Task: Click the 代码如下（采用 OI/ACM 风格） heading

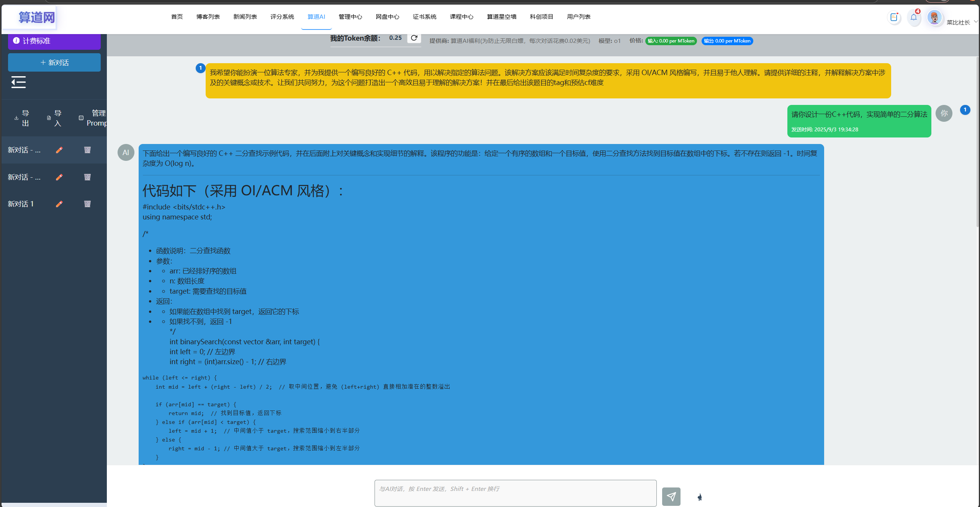Action: click(x=244, y=191)
